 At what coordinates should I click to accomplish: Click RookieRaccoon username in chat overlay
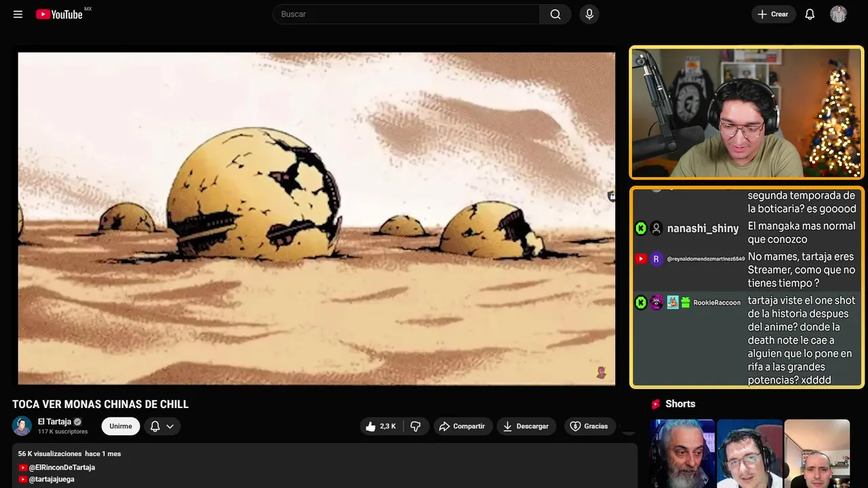click(x=717, y=302)
